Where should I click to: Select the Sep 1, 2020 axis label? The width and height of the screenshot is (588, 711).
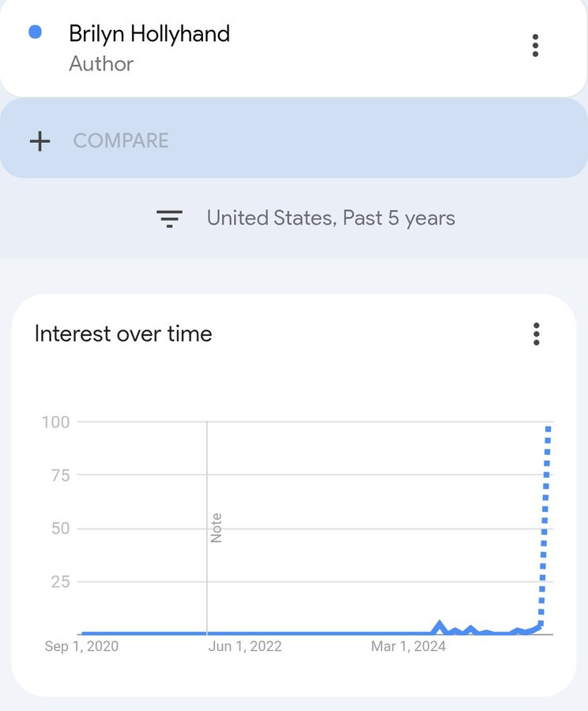tap(81, 646)
